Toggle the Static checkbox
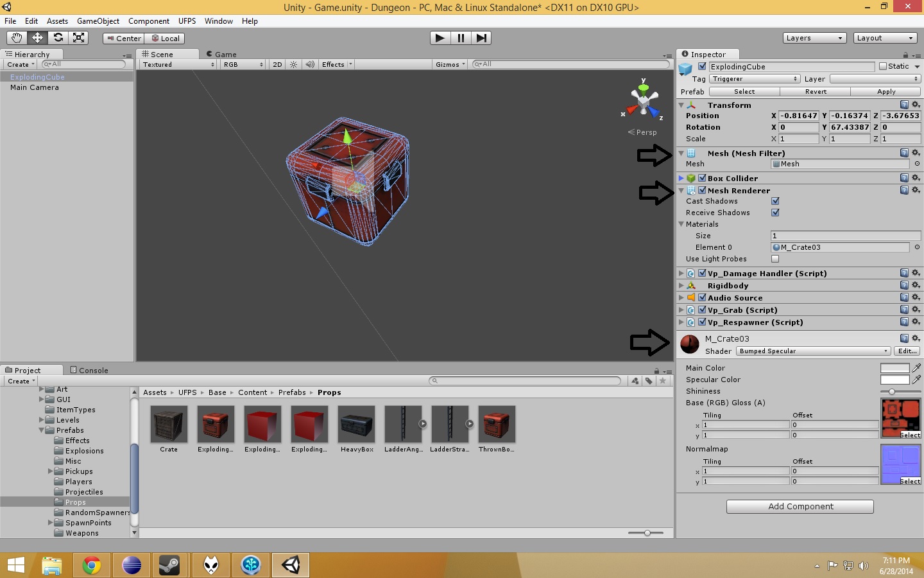The image size is (924, 578). point(883,66)
